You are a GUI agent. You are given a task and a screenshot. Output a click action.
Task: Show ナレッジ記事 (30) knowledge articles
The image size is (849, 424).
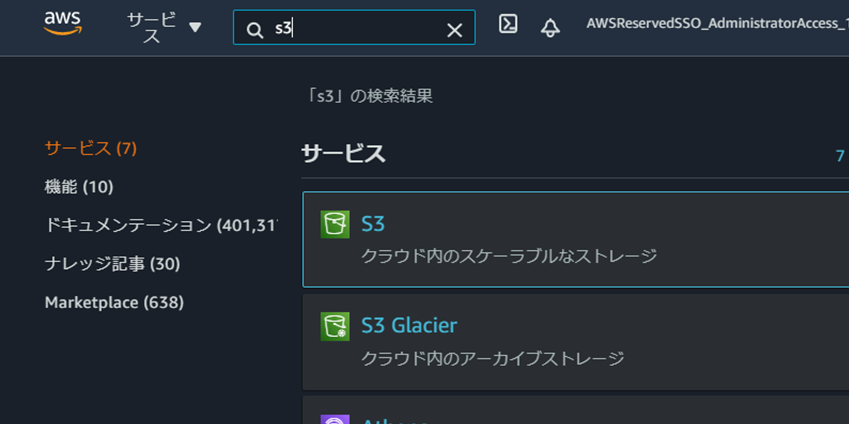click(112, 264)
